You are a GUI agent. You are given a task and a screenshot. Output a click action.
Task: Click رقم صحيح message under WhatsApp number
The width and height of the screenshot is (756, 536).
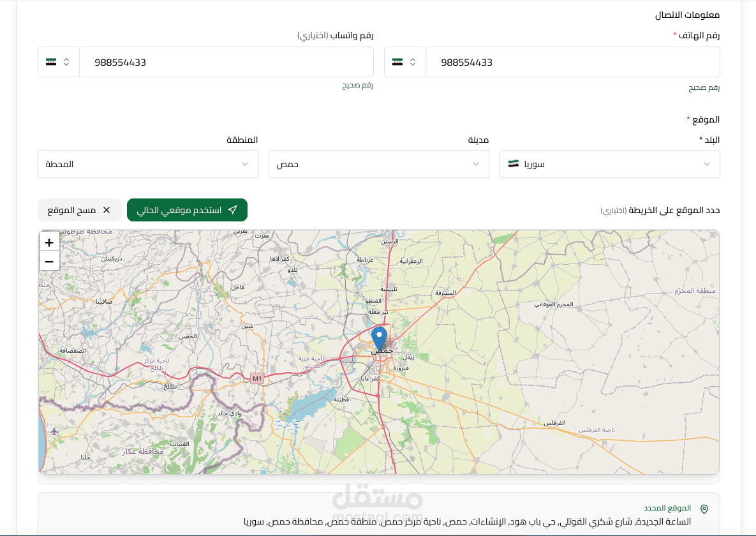[x=358, y=86]
